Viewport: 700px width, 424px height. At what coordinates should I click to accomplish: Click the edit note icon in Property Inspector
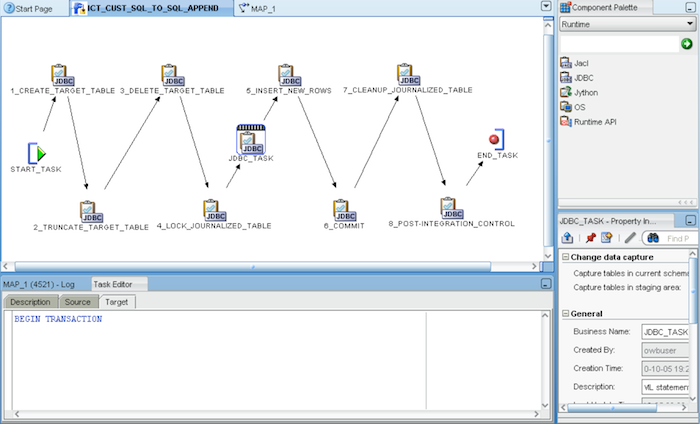(x=606, y=238)
